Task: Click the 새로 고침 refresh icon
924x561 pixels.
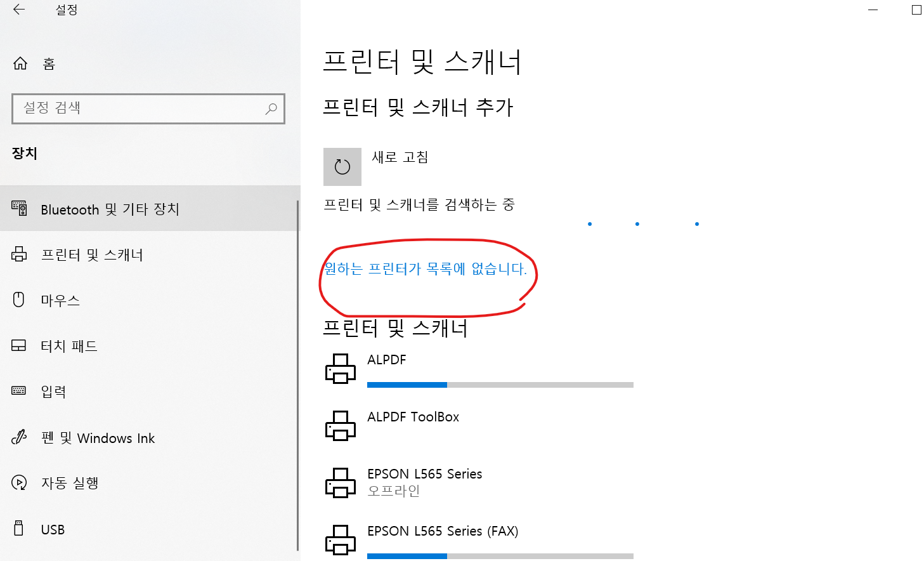Action: point(342,166)
